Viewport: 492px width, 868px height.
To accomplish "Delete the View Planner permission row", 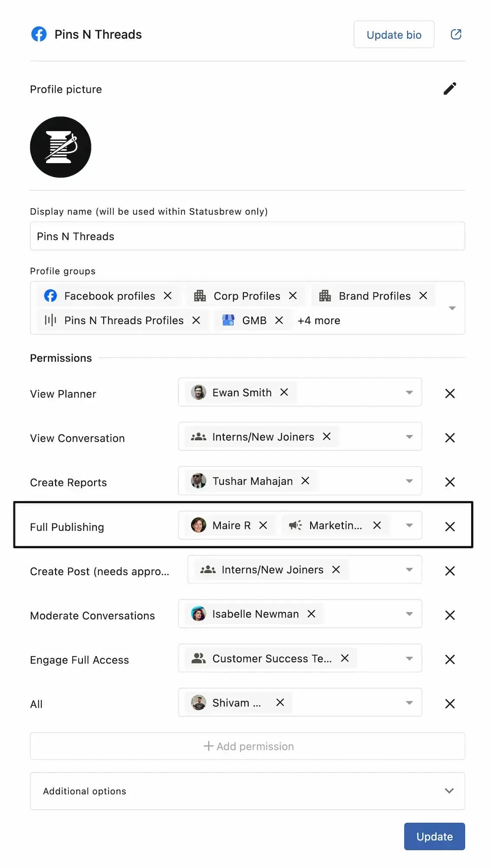I will [x=450, y=394].
